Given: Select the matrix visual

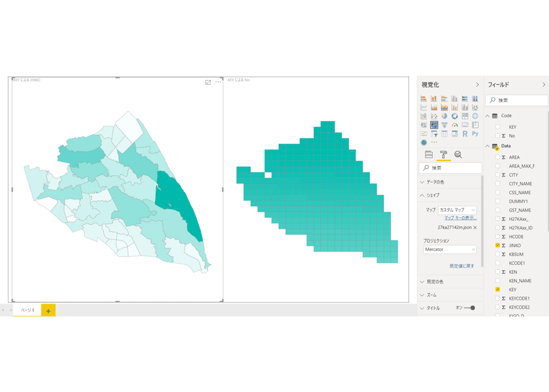Looking at the screenshot, I should pyautogui.click(x=455, y=134).
